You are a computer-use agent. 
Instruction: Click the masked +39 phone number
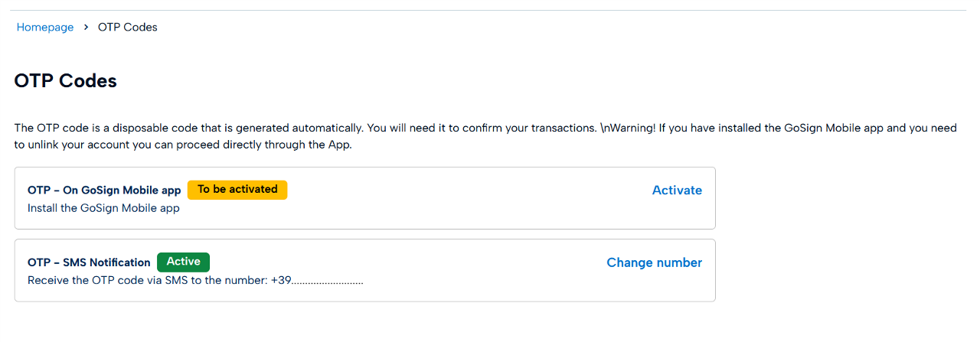(317, 280)
